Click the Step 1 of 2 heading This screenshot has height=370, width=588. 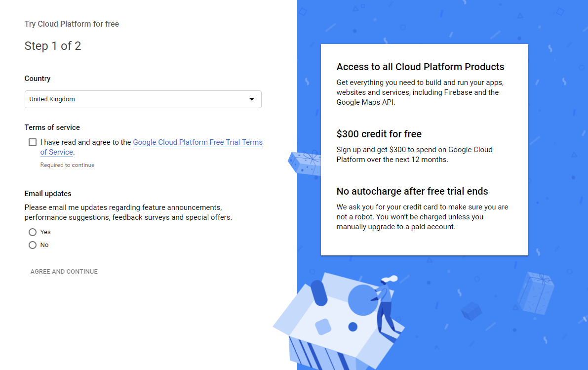(x=53, y=45)
